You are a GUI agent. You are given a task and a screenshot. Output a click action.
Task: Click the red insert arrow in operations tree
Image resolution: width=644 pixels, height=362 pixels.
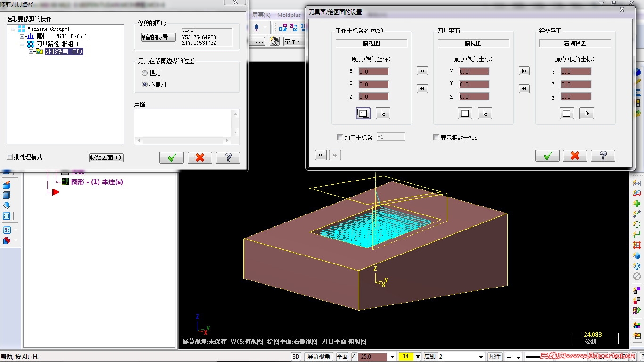tap(56, 192)
